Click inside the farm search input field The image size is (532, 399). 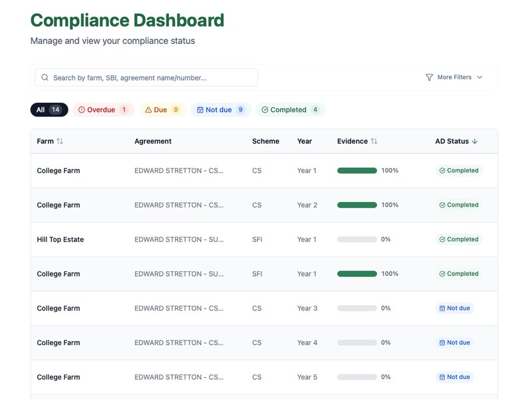146,77
